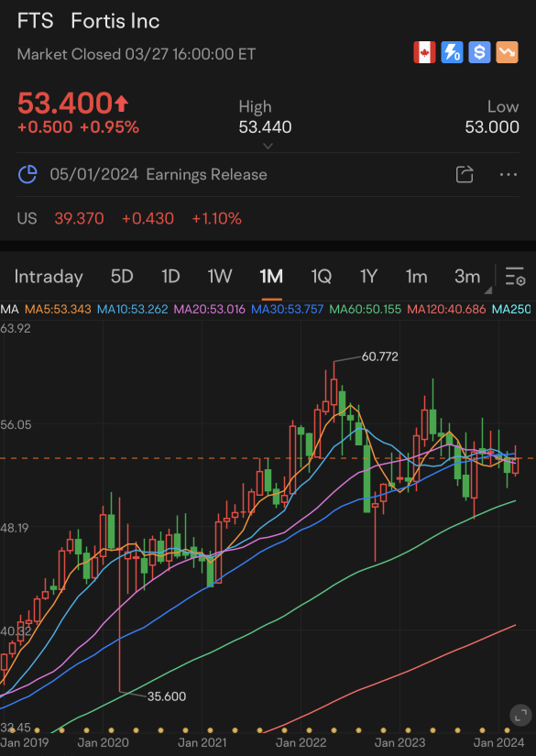Tap the MA120:40.686 indicator label
Image resolution: width=536 pixels, height=756 pixels.
(x=446, y=309)
